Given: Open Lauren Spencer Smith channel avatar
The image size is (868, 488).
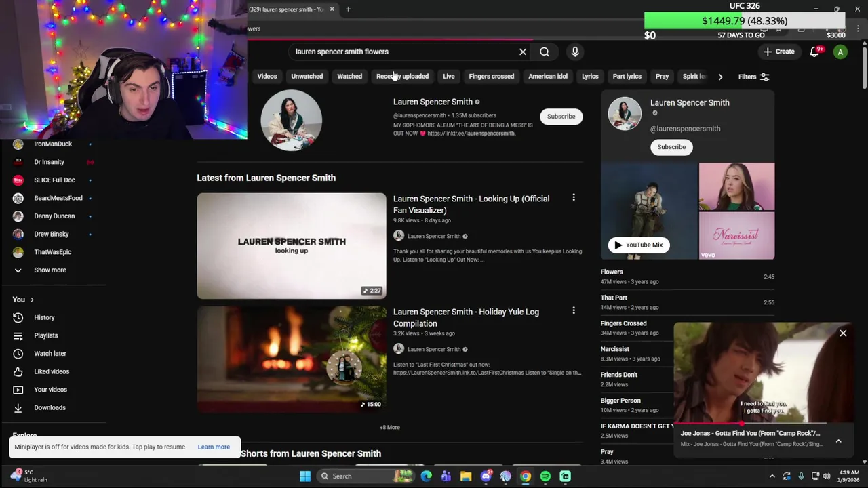Looking at the screenshot, I should pyautogui.click(x=292, y=119).
